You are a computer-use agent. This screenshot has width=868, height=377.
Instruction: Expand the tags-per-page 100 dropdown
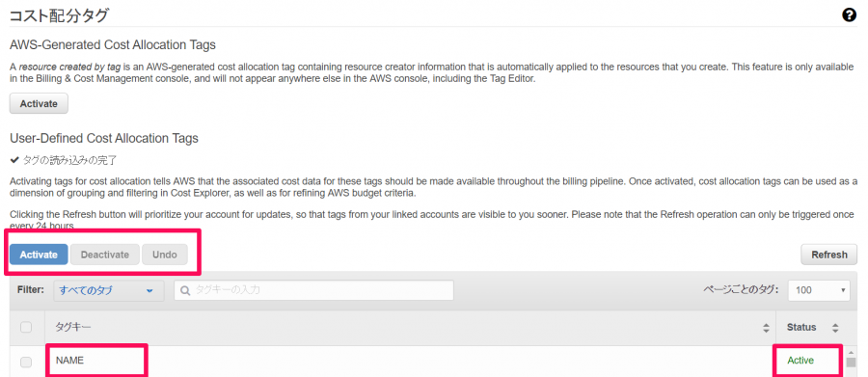click(x=819, y=290)
